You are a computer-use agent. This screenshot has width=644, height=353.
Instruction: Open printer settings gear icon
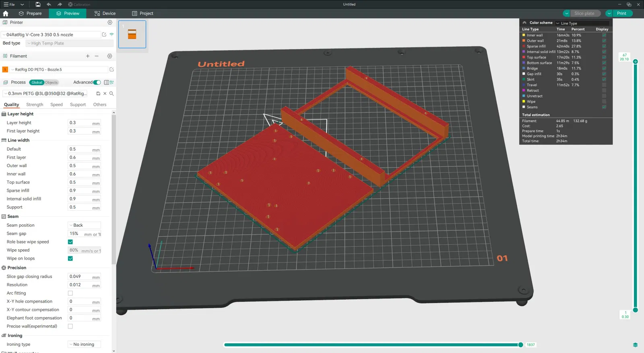110,23
